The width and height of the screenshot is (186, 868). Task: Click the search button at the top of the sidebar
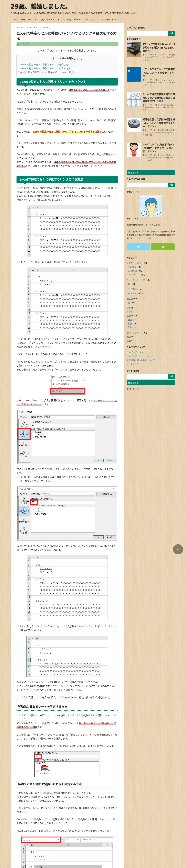[x=172, y=33]
